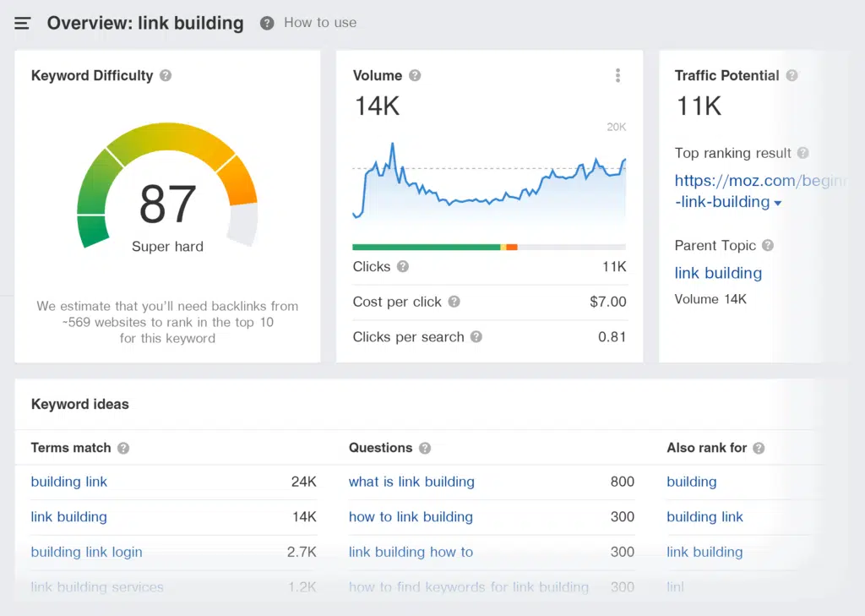
Task: Click the "building link login" keyword
Action: pos(86,552)
